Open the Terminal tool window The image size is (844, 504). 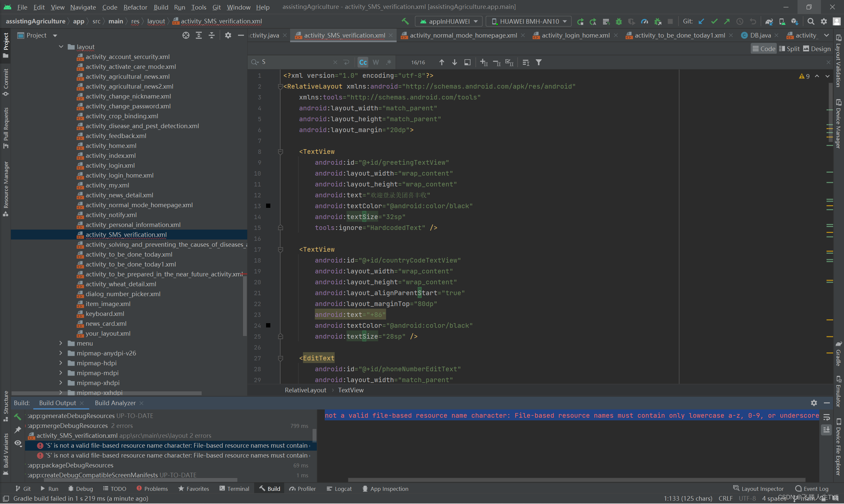234,489
